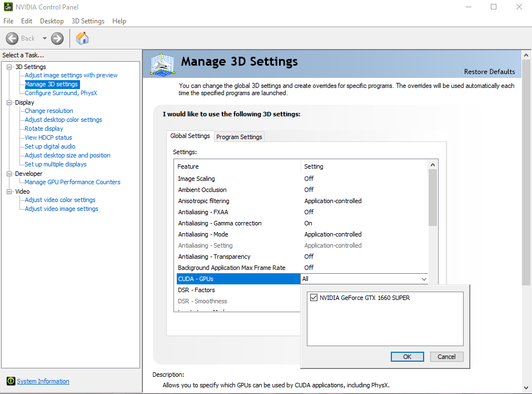Click main panel scroll-down arrow
Image resolution: width=532 pixels, height=394 pixels.
526,387
